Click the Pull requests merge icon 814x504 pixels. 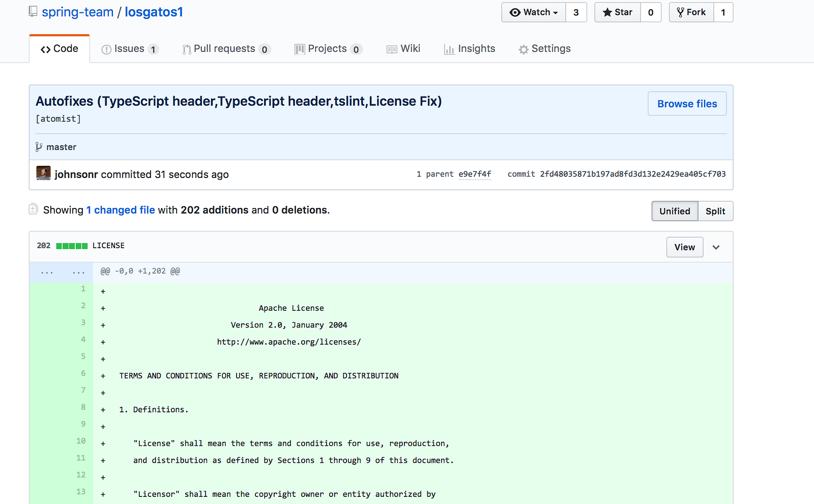coord(187,49)
